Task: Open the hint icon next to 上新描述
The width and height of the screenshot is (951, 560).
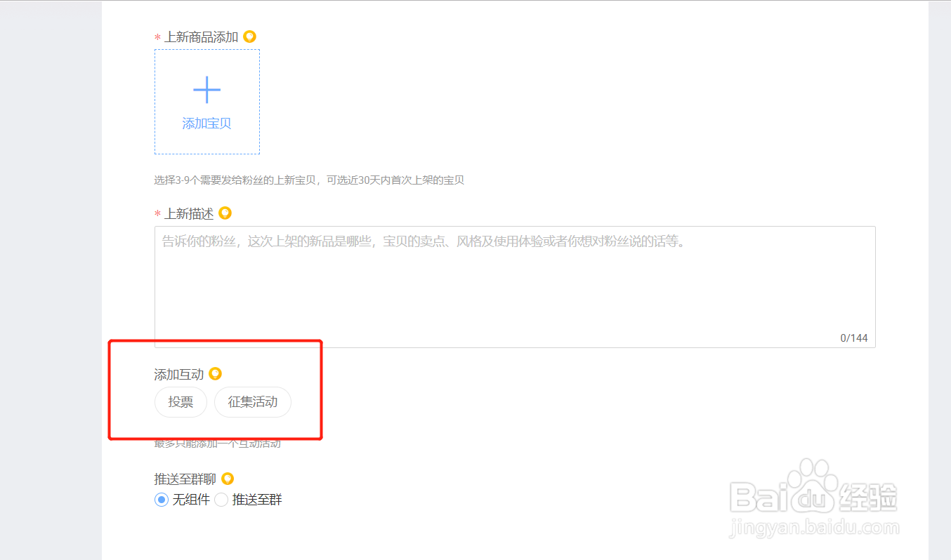Action: coord(225,213)
